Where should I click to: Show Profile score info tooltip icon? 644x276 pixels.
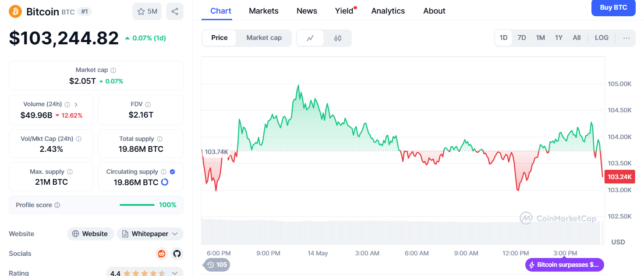[57, 205]
